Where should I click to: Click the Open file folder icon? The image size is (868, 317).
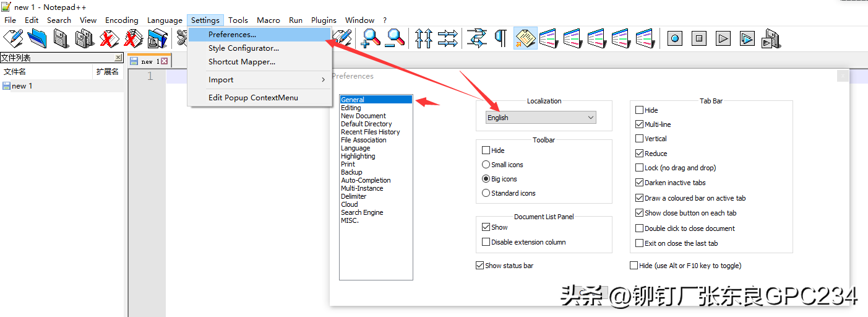pyautogui.click(x=37, y=38)
